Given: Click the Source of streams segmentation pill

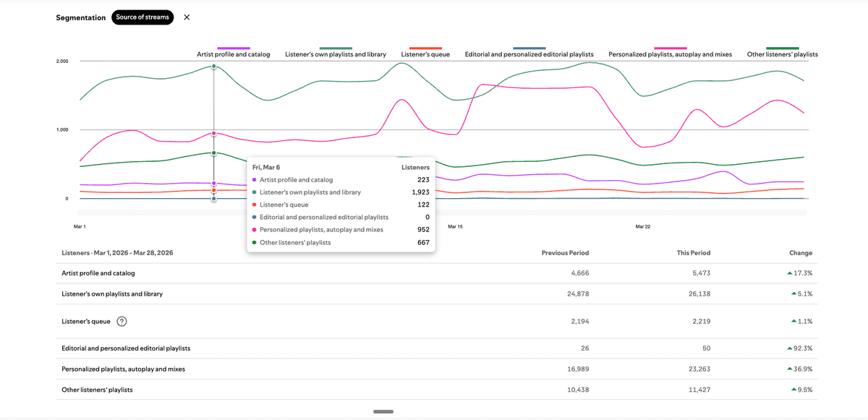Looking at the screenshot, I should pos(142,17).
